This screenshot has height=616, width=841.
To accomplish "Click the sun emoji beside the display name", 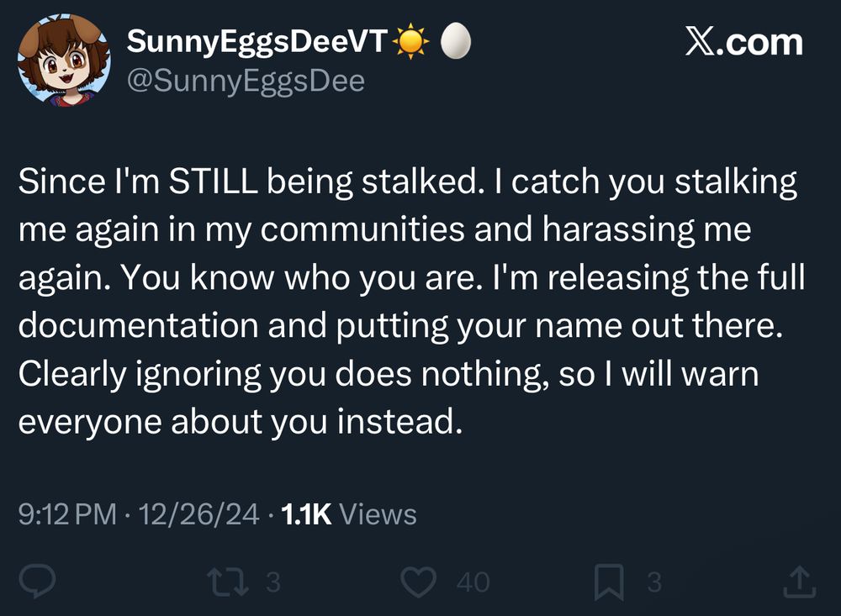I will 413,42.
